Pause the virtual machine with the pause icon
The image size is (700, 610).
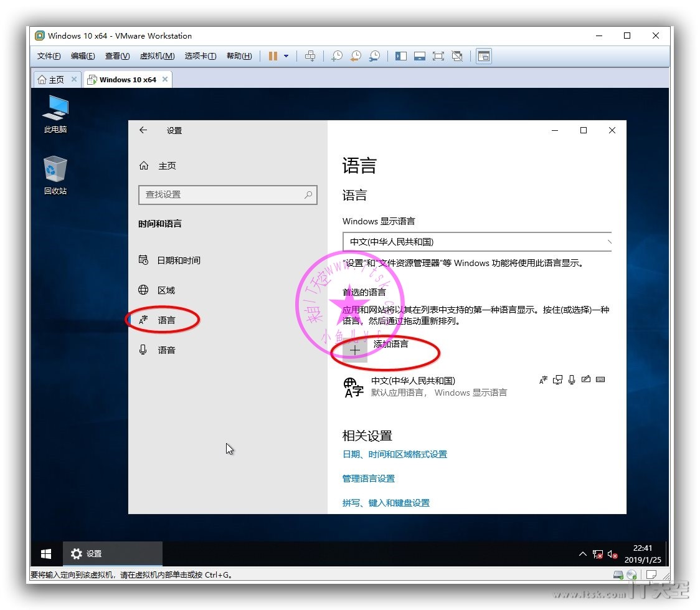[x=273, y=56]
